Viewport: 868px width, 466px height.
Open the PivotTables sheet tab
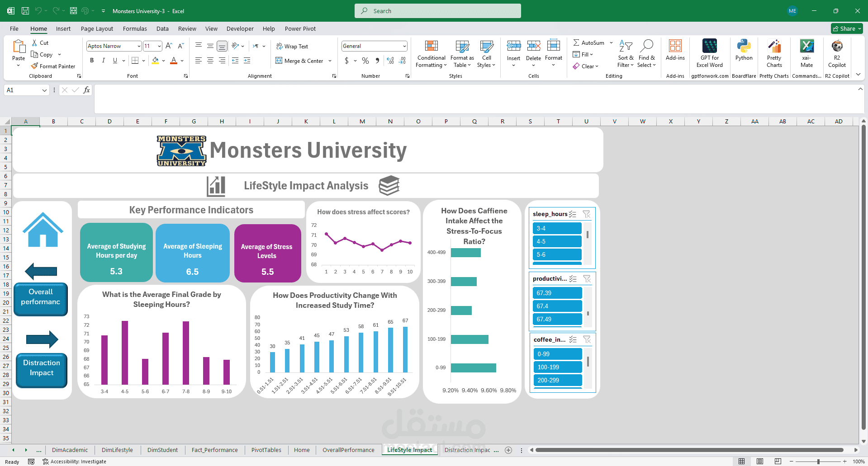[x=266, y=450]
